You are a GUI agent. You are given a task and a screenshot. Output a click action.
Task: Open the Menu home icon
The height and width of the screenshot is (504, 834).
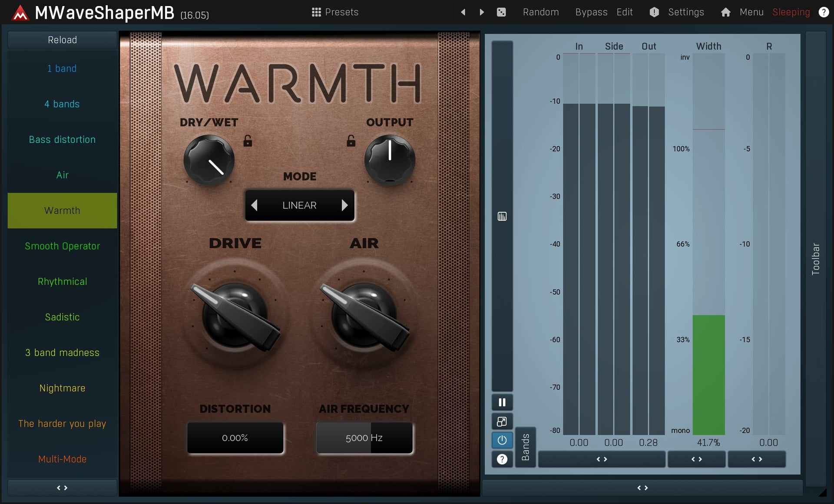tap(725, 12)
